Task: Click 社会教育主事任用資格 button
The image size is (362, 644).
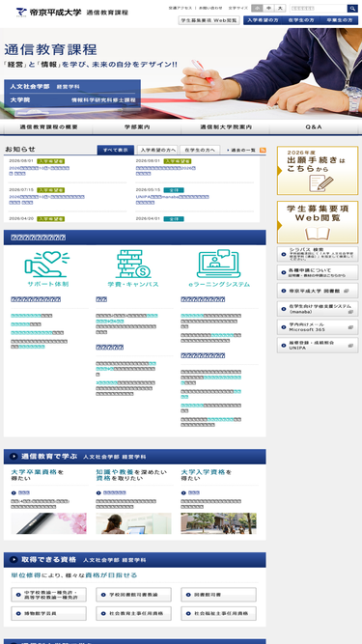Action: coord(134,614)
